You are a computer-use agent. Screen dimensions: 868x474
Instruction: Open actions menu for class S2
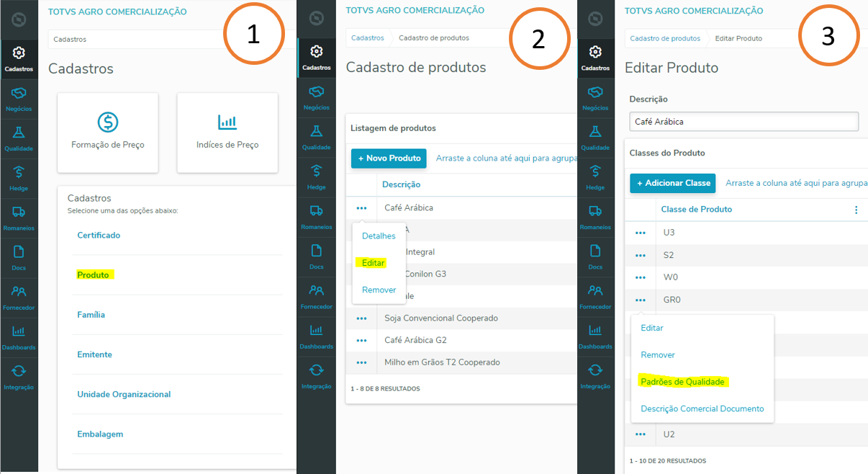[641, 255]
